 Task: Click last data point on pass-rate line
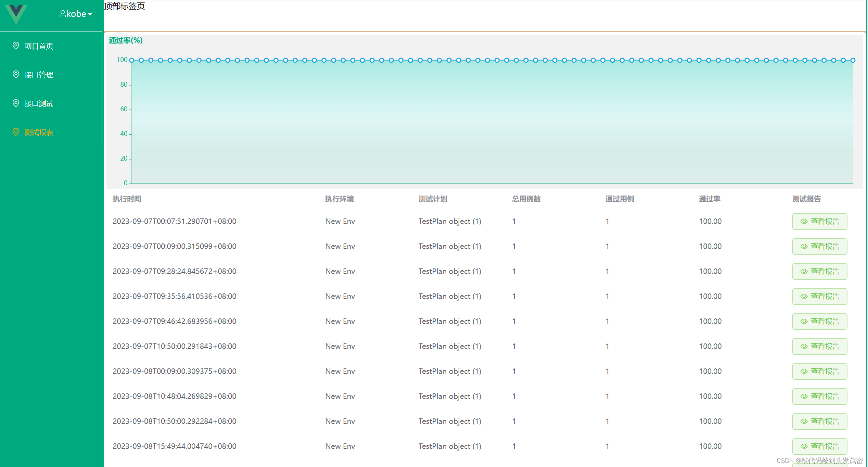point(853,60)
